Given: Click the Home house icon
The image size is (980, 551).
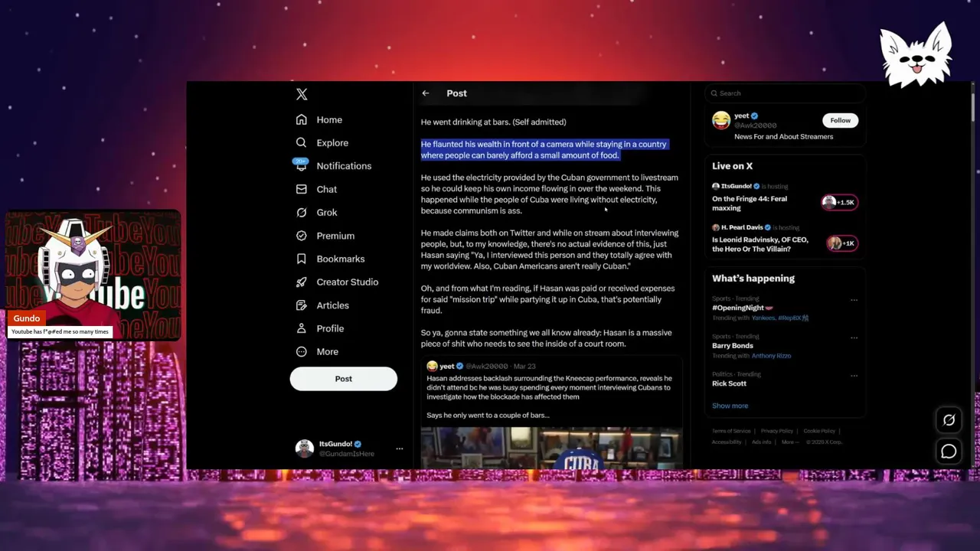Looking at the screenshot, I should [302, 119].
